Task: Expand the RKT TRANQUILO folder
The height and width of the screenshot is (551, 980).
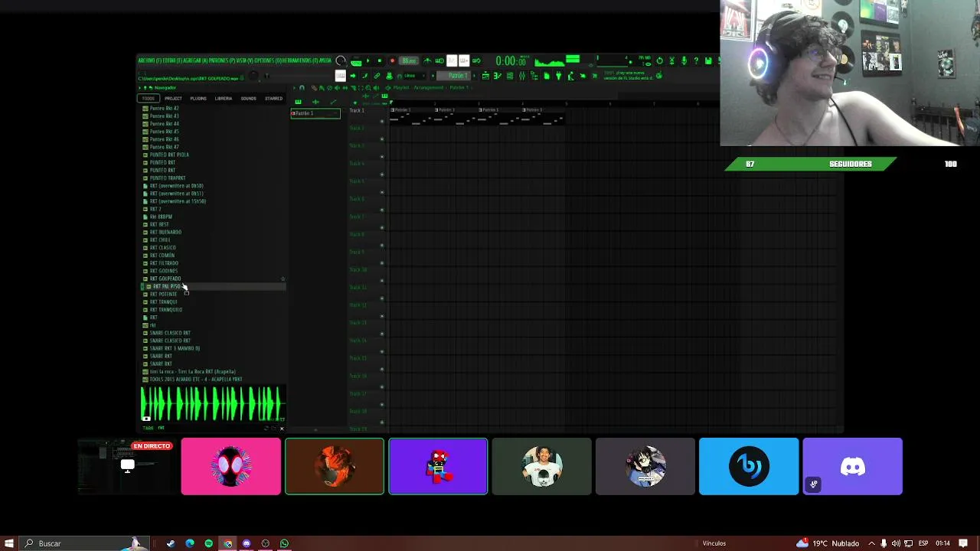Action: coord(165,309)
